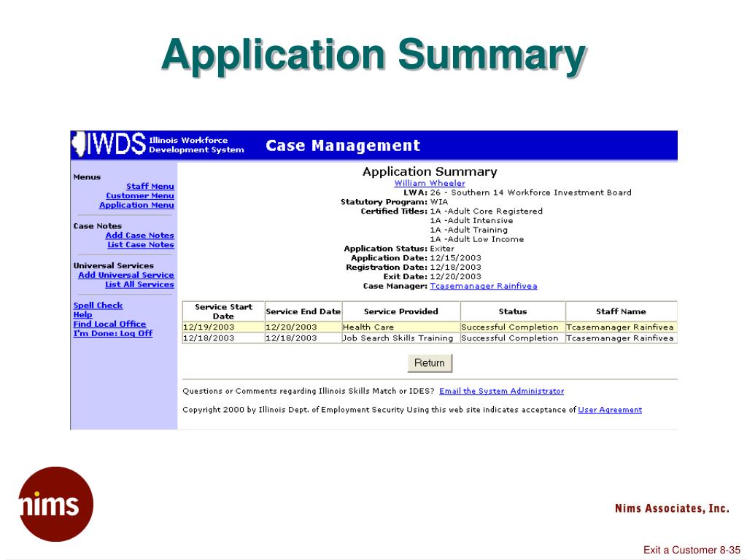This screenshot has width=747, height=560.
Task: Click LWA Southern 14 Workforce Investment Board
Action: (531, 192)
